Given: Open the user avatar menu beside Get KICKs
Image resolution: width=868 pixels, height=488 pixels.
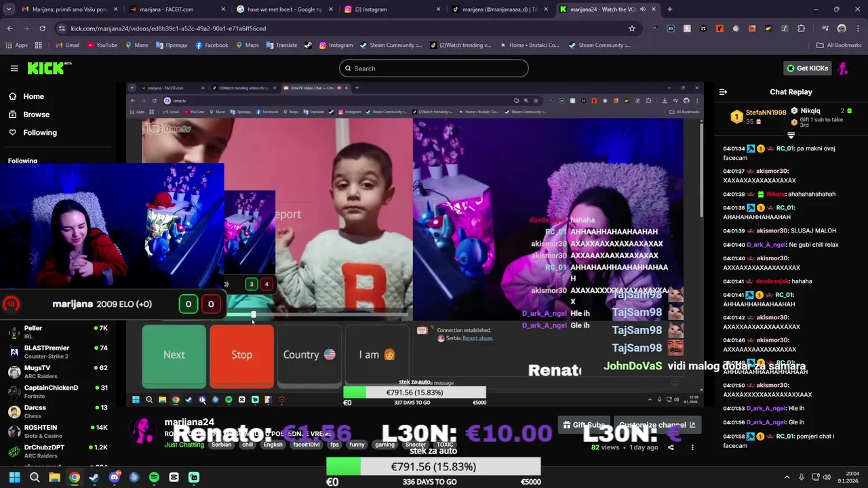Looking at the screenshot, I should coord(844,68).
